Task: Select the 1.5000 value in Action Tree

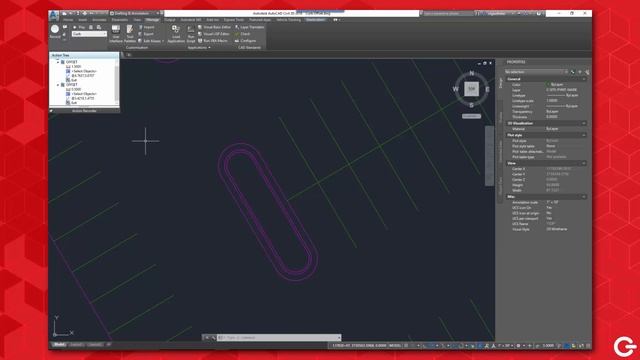Action: click(x=76, y=67)
